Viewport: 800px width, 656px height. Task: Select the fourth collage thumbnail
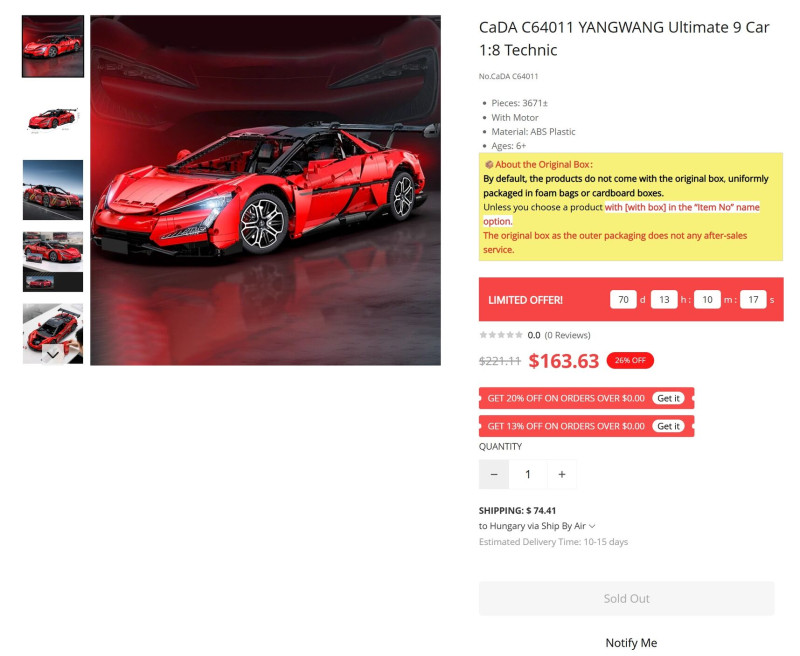point(53,262)
